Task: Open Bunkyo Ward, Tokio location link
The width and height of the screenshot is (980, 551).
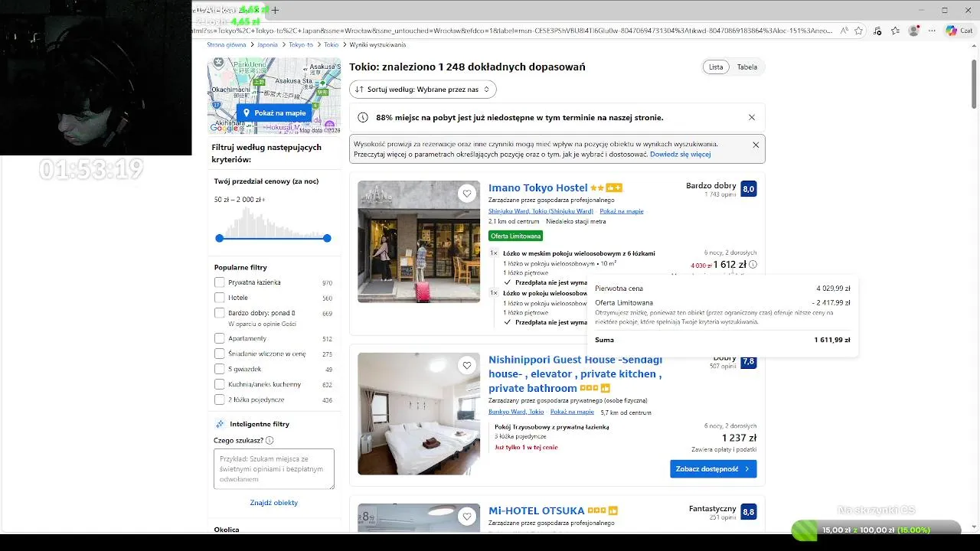Action: click(x=516, y=412)
